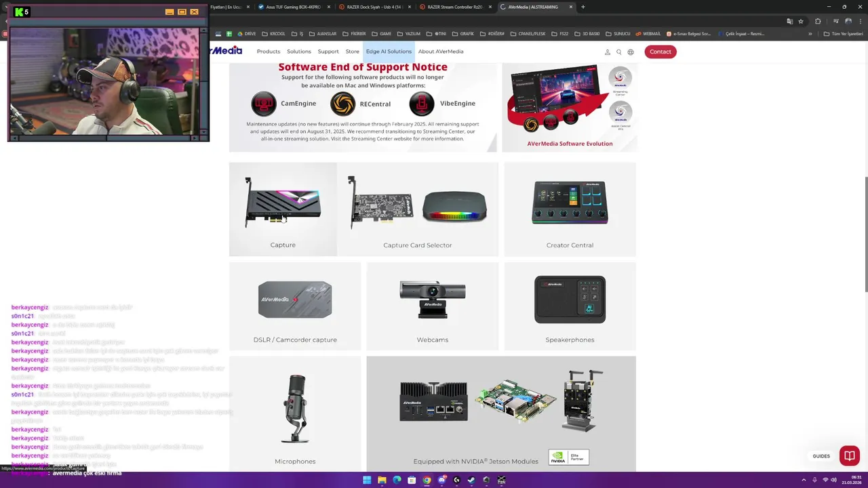Open the Products menu
This screenshot has width=868, height=488.
269,52
